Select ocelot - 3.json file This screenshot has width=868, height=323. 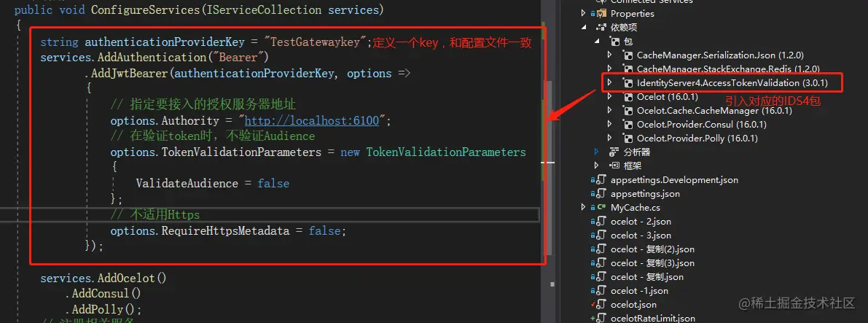tap(641, 235)
